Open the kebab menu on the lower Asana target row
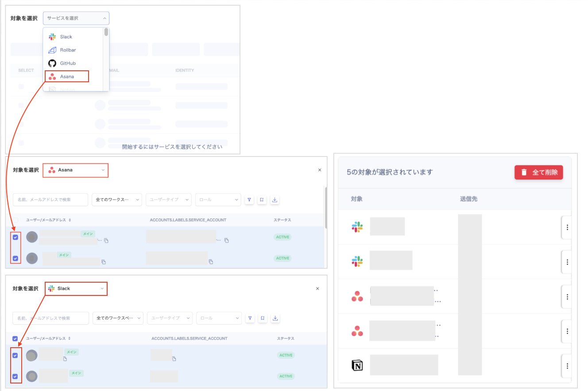Image resolution: width=588 pixels, height=391 pixels. click(x=567, y=331)
